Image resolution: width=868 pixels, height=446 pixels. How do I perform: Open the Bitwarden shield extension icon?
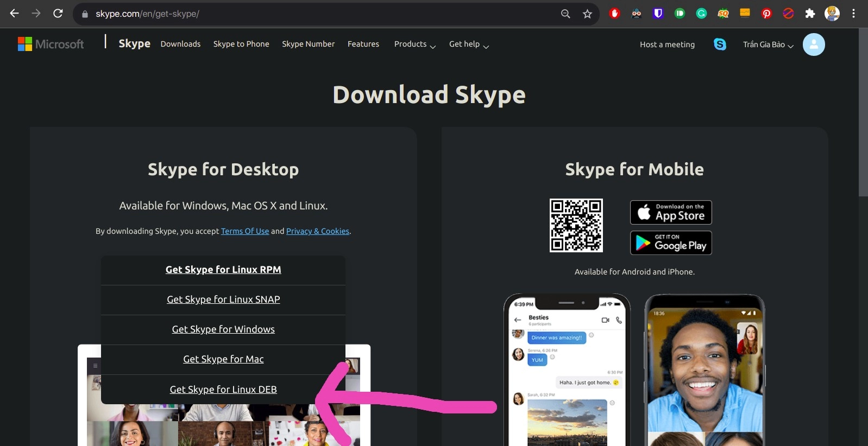658,14
